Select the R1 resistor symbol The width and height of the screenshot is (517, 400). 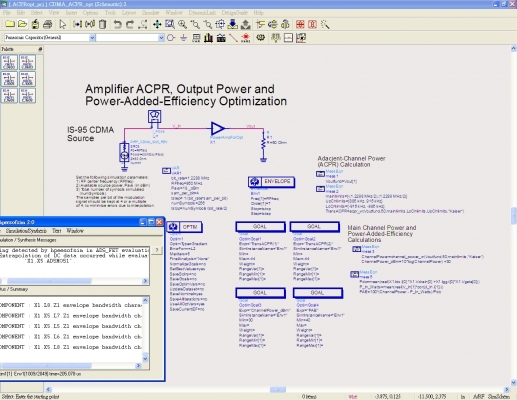click(263, 143)
